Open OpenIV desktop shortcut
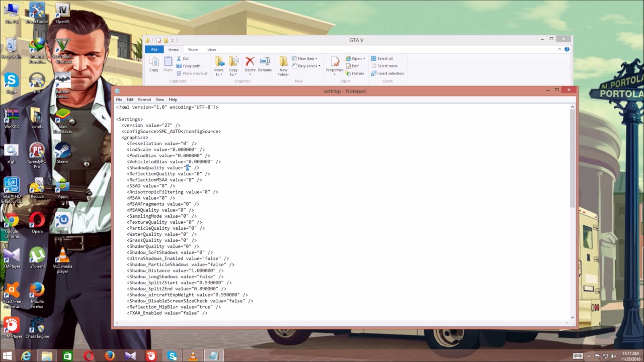 [62, 14]
